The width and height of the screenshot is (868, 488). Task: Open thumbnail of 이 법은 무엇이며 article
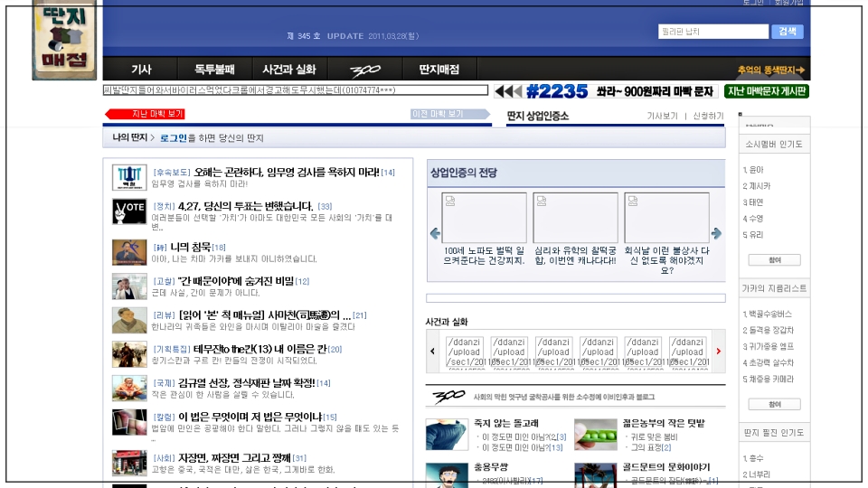click(129, 422)
